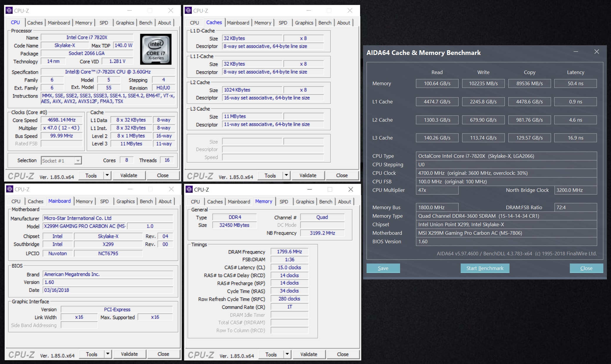This screenshot has width=611, height=364.
Task: Click Start Benchmark in AIDA64
Action: tap(485, 268)
